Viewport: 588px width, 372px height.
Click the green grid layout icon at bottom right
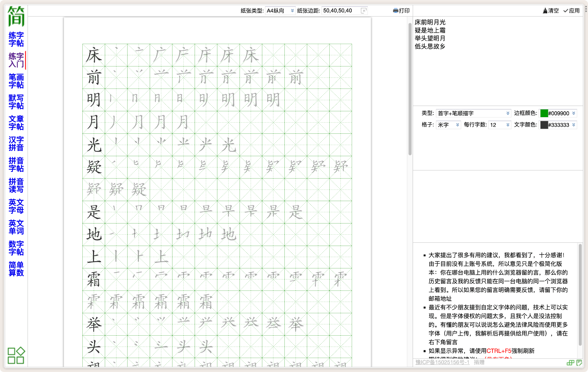coord(570,363)
